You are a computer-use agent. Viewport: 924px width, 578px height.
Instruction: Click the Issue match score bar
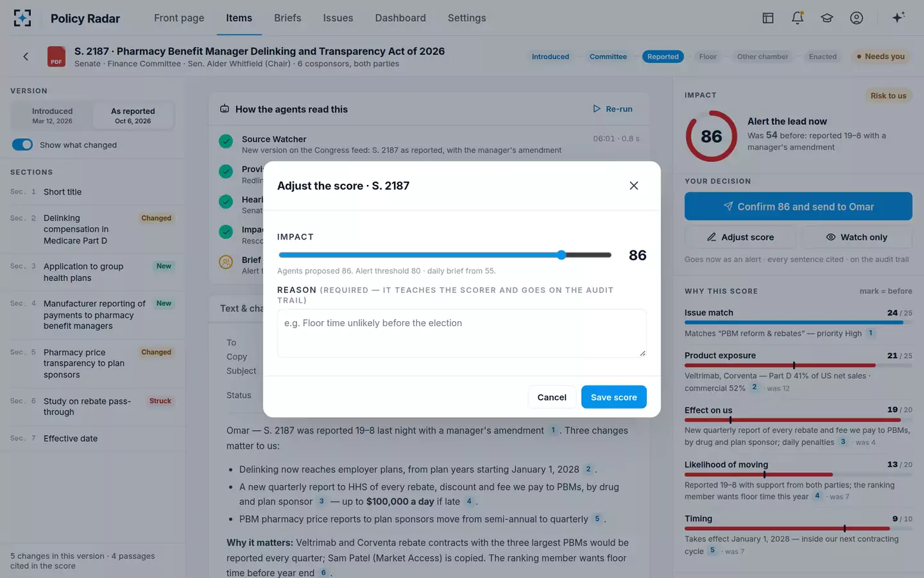pyautogui.click(x=798, y=322)
